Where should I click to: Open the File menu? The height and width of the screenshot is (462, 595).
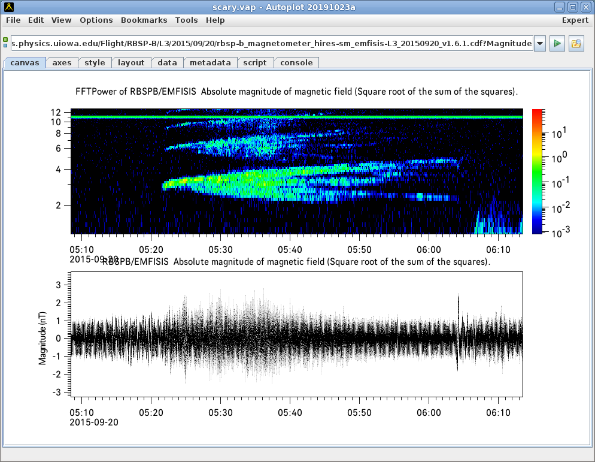[x=13, y=20]
